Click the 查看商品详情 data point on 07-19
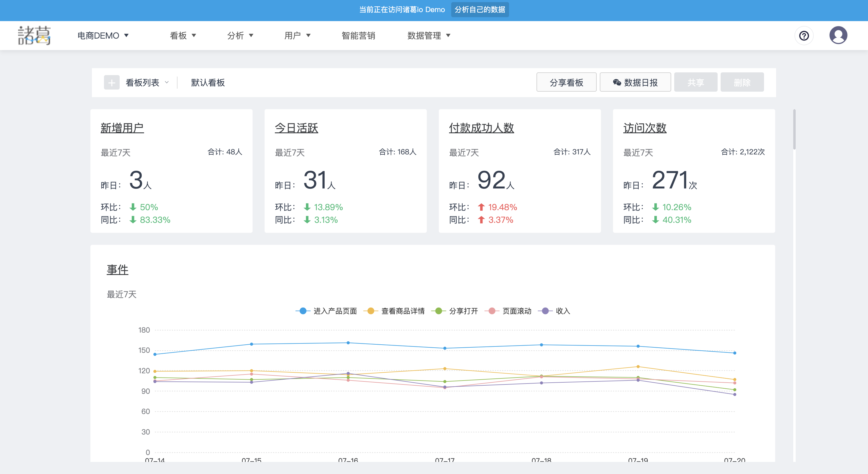 (638, 366)
